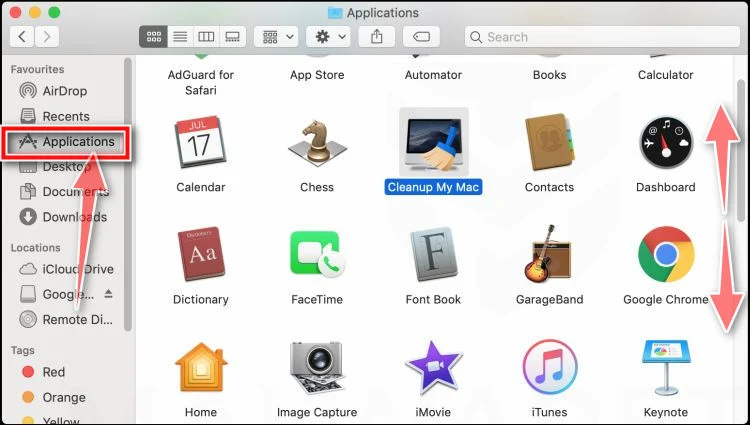The image size is (750, 425).
Task: Switch to gallery view
Action: [232, 37]
